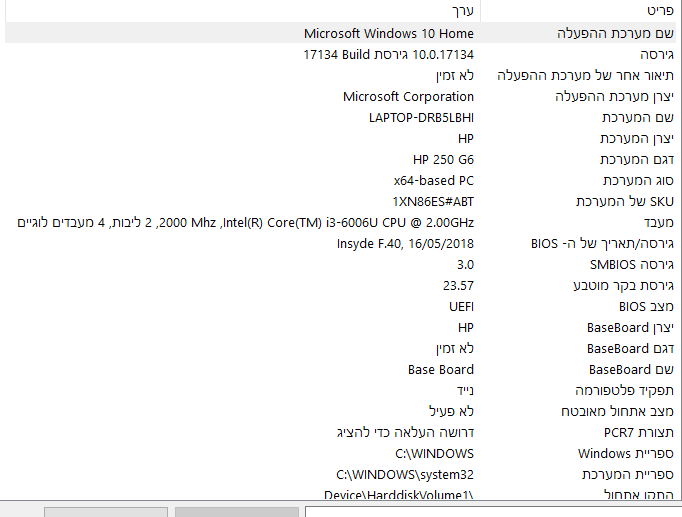Click the value 'Microsoft Windows 10 Home'
Viewport: 682px width, 517px height.
(x=388, y=33)
